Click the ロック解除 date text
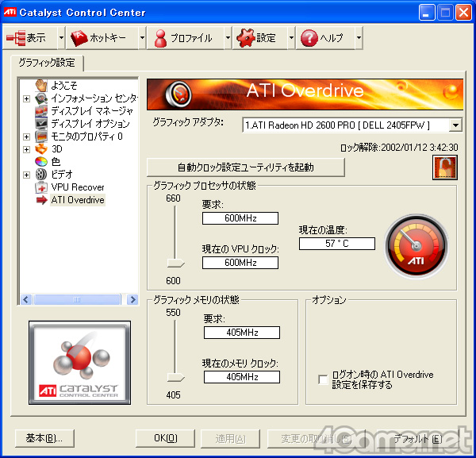The image size is (476, 458). coord(399,148)
